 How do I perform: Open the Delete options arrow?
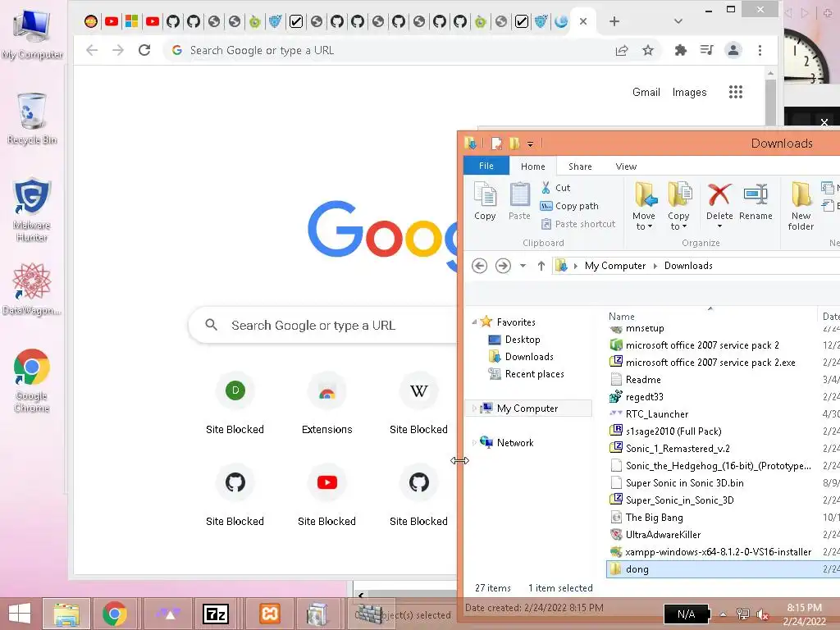(x=719, y=226)
